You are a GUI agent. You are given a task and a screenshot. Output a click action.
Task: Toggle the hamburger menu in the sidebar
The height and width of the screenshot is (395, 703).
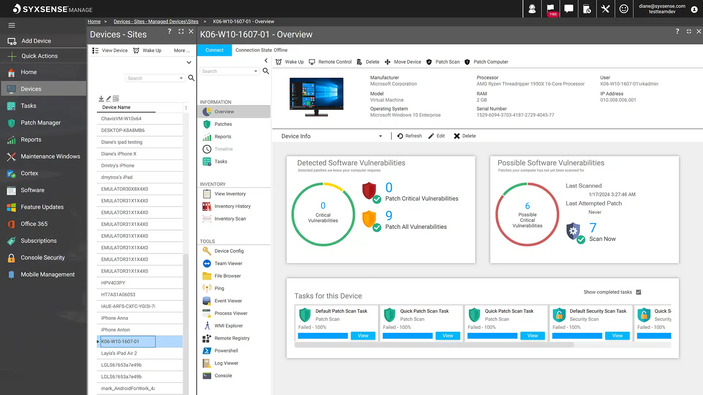(12, 26)
